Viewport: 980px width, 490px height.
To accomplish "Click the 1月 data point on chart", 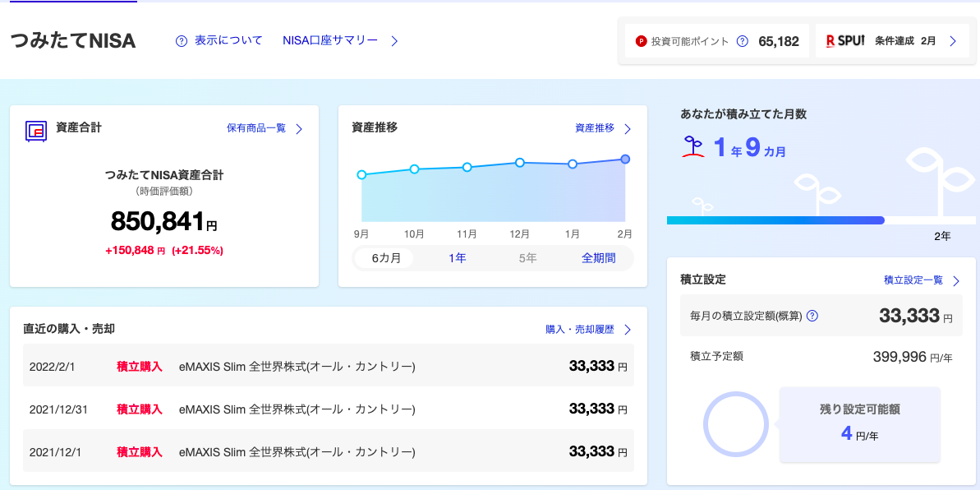I will (572, 164).
